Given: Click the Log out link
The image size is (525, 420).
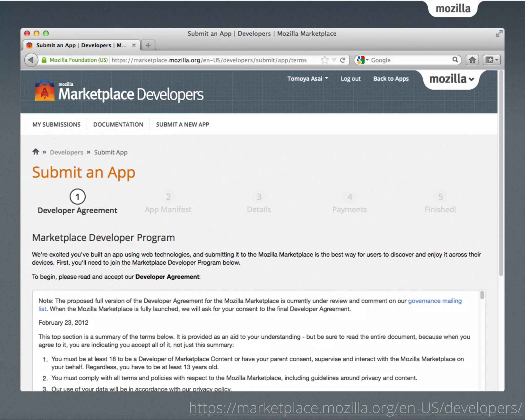Looking at the screenshot, I should pos(350,79).
